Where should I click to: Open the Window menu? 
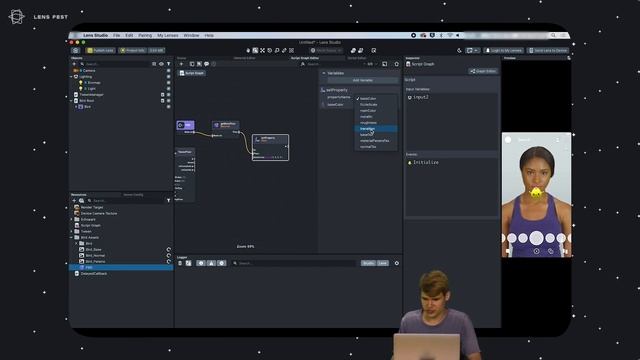[191, 36]
